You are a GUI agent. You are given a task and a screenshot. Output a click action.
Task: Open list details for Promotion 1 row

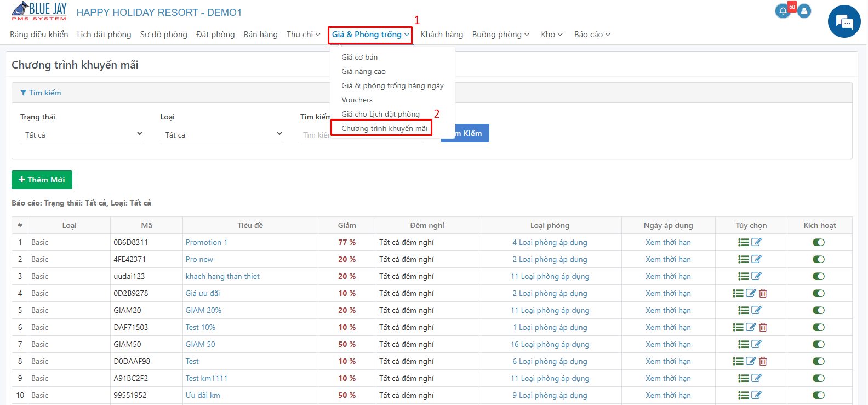tap(744, 242)
